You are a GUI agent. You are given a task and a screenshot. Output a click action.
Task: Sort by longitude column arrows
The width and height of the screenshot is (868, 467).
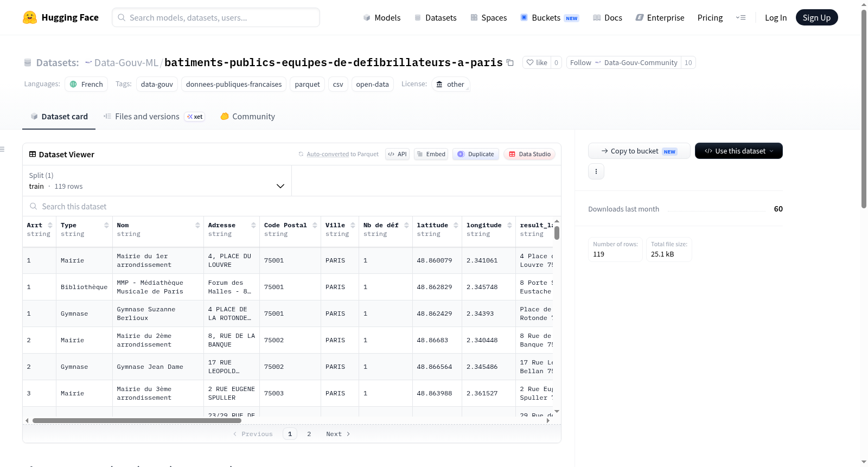click(x=509, y=225)
